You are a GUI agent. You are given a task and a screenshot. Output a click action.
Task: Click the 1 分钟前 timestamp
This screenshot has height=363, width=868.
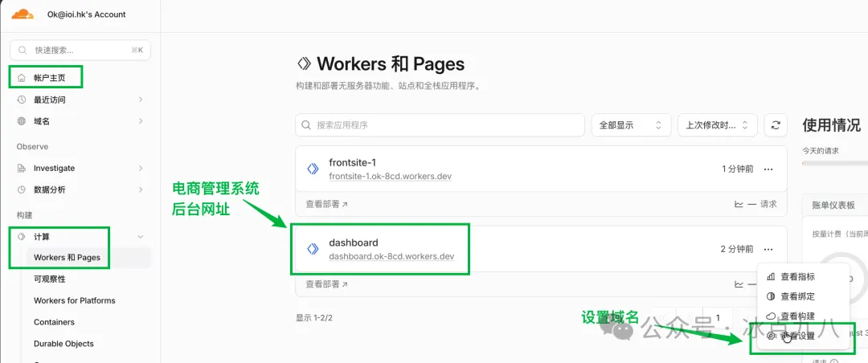737,169
